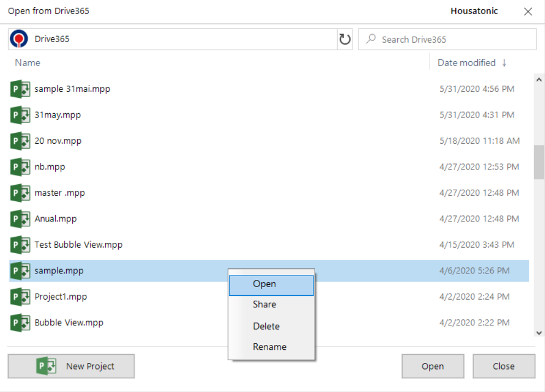Click the Anual.mpp project icon
The image size is (545, 392).
[x=20, y=219]
